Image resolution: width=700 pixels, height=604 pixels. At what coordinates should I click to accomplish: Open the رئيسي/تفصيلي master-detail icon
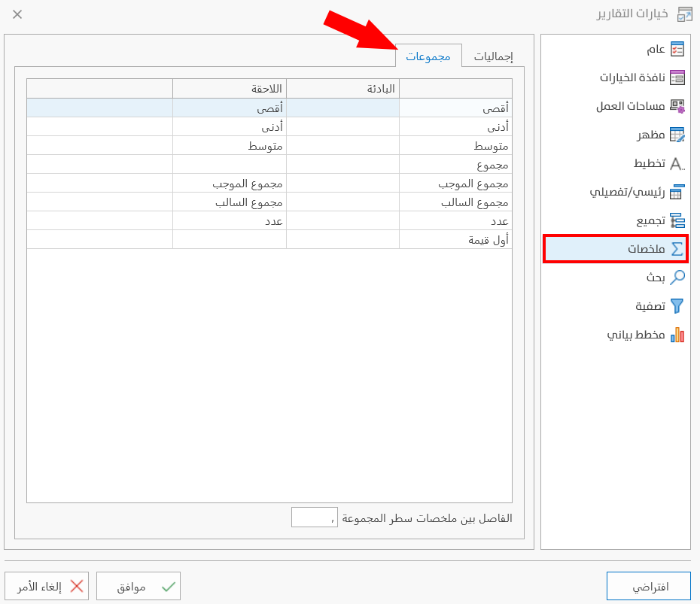point(677,192)
